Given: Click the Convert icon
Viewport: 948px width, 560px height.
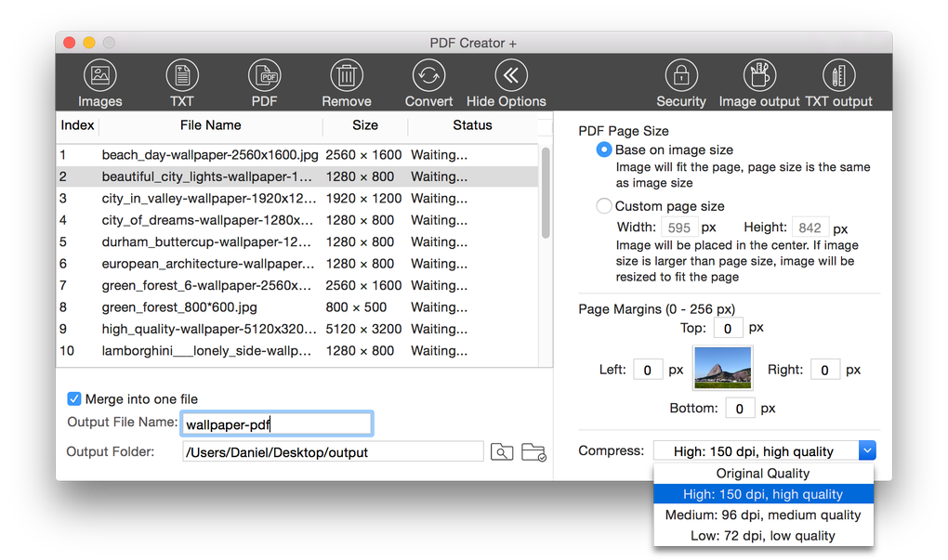Looking at the screenshot, I should [428, 75].
